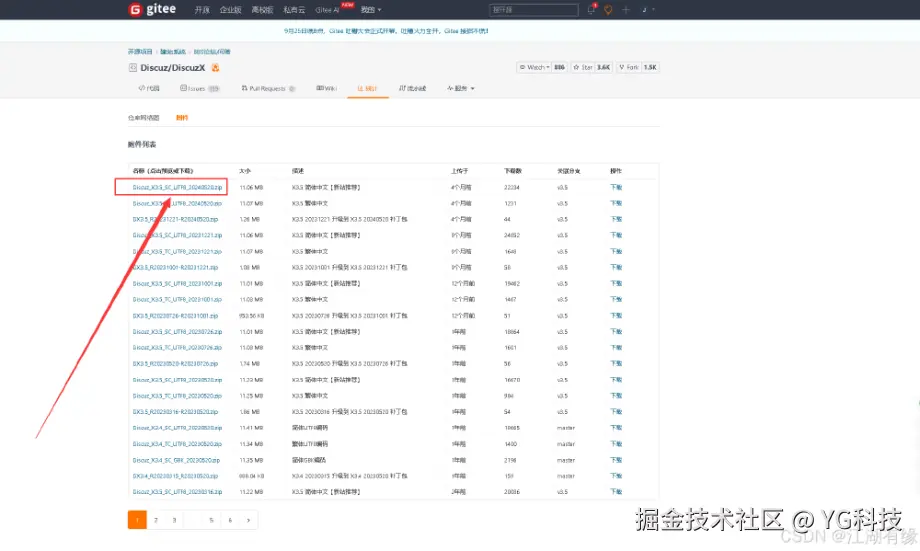The image size is (920, 551).
Task: Open 高校版 in the top navigation
Action: point(262,10)
